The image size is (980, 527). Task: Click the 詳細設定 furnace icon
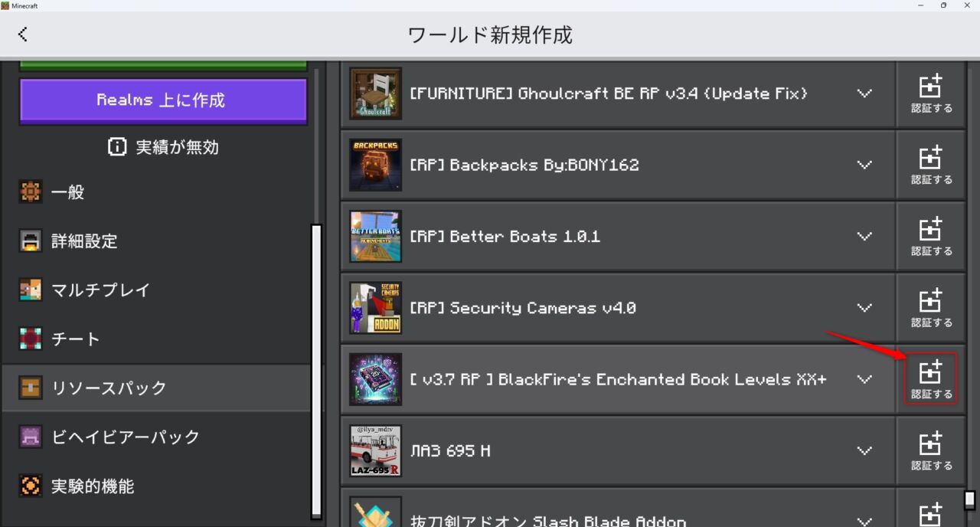point(31,241)
